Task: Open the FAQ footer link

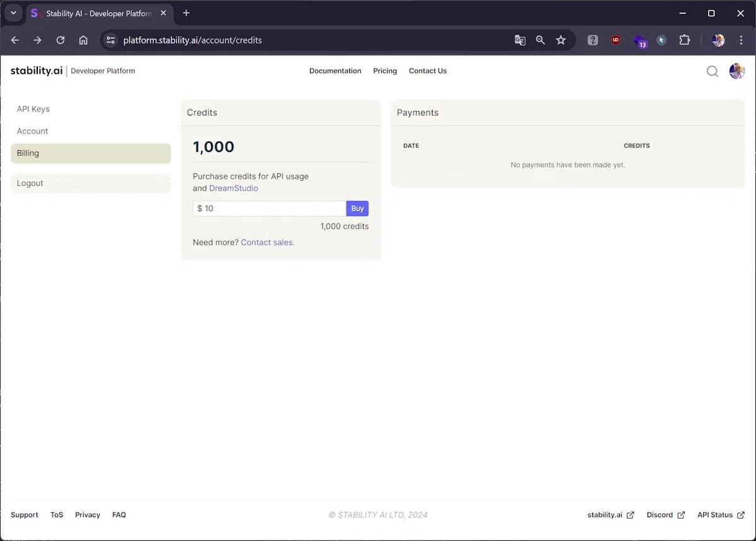Action: 119,515
